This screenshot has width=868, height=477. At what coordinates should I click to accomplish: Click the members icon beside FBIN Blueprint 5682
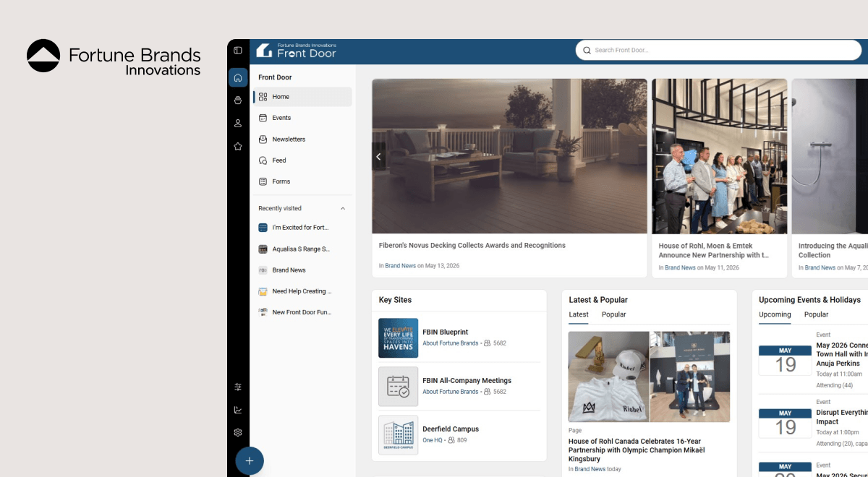pos(488,343)
